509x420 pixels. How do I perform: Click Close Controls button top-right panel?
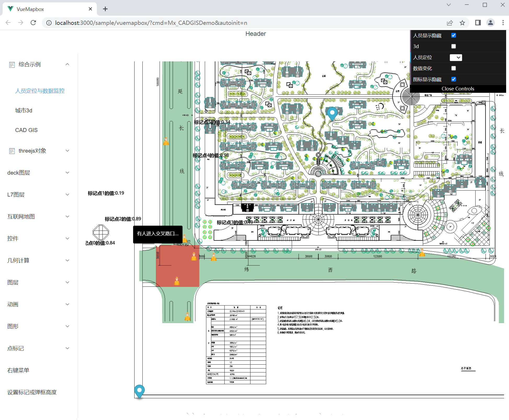pyautogui.click(x=458, y=88)
